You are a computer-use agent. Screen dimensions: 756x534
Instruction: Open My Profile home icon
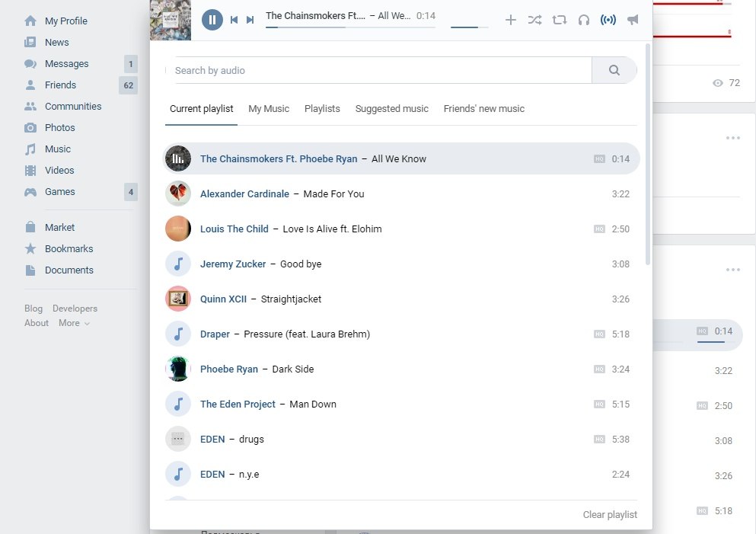[x=30, y=21]
